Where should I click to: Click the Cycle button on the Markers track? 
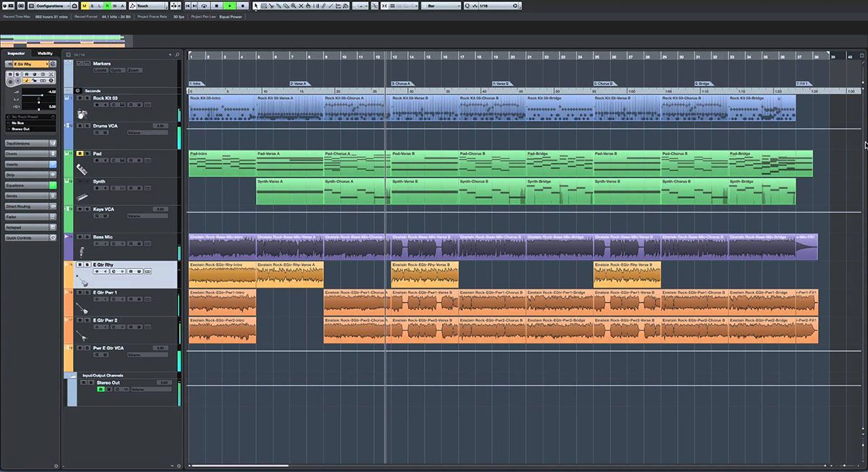[x=118, y=70]
